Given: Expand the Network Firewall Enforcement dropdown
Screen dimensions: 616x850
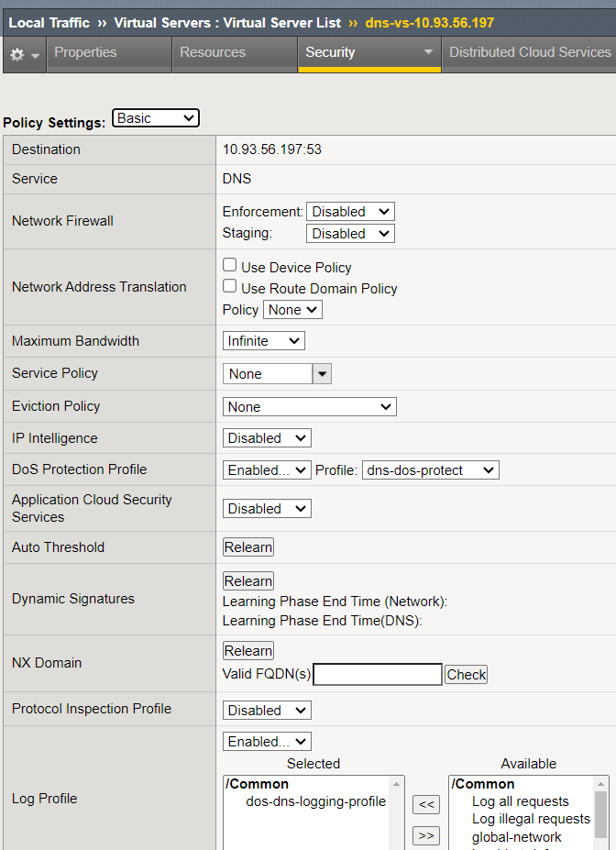Looking at the screenshot, I should 350,212.
